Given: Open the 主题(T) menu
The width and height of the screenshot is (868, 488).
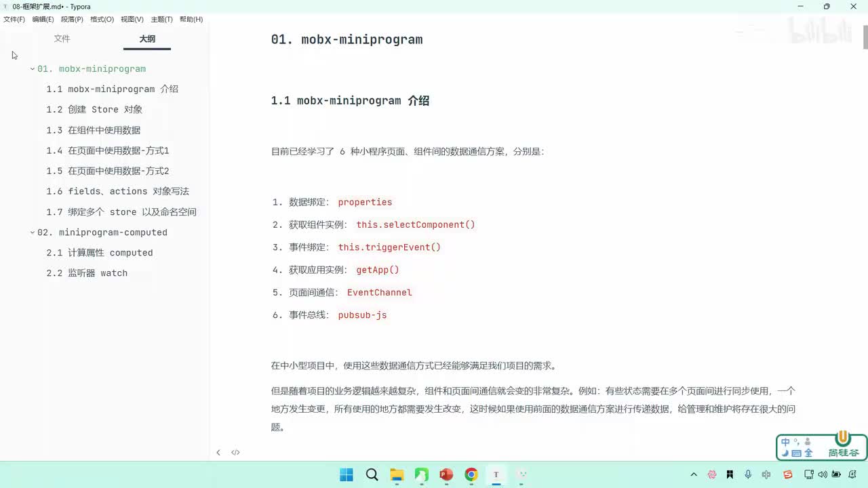Looking at the screenshot, I should click(x=161, y=20).
